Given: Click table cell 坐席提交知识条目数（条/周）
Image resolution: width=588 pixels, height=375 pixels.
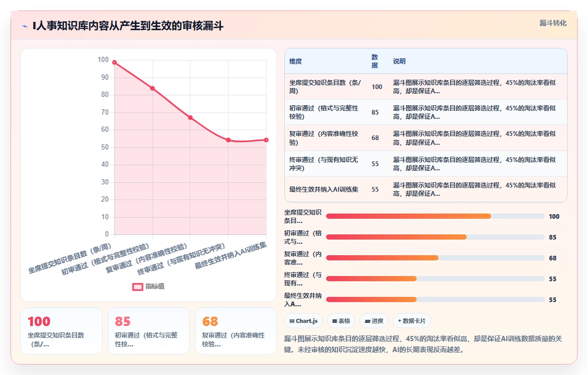Looking at the screenshot, I should (326, 86).
